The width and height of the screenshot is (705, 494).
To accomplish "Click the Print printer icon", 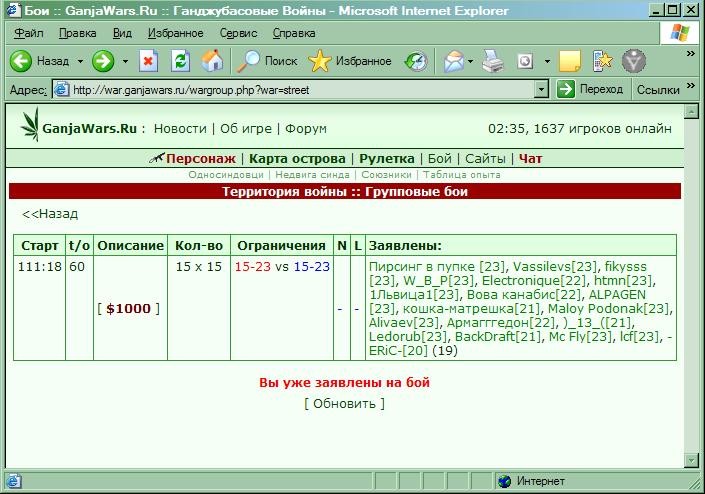I will [x=493, y=61].
